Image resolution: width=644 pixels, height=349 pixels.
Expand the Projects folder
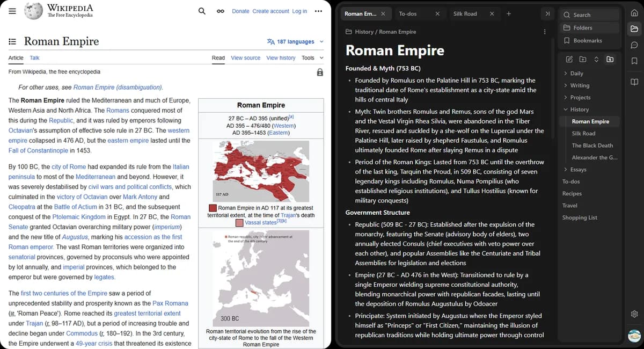point(580,98)
